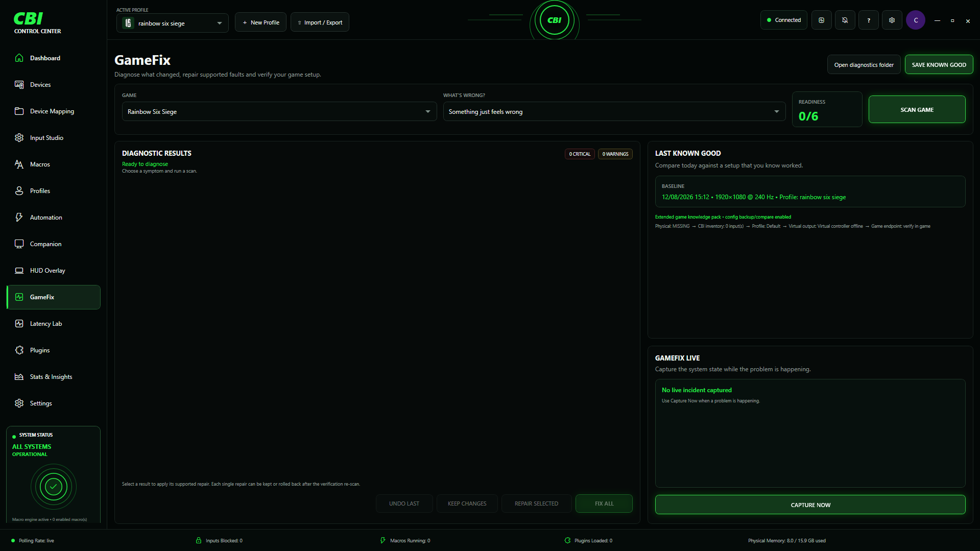Click the Physical Memory usage status

pos(786,541)
